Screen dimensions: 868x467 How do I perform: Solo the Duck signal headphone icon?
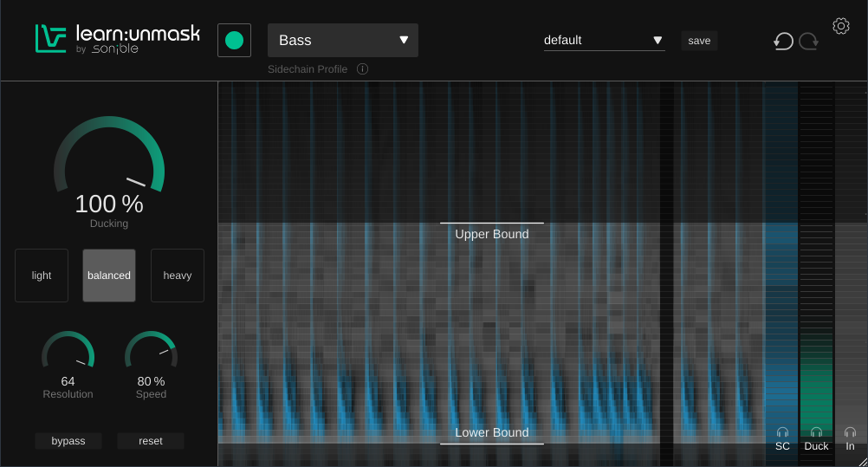click(x=816, y=432)
